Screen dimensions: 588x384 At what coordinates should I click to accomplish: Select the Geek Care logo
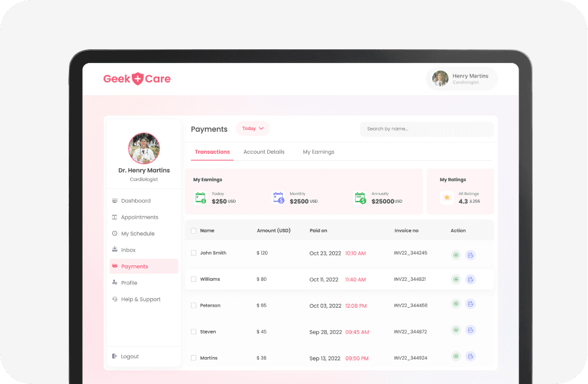pyautogui.click(x=136, y=78)
